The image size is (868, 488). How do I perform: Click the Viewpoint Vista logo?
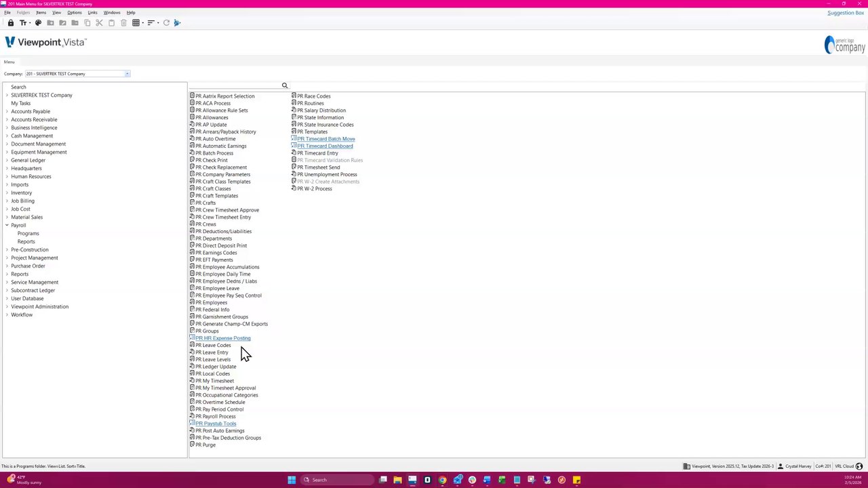coord(45,42)
